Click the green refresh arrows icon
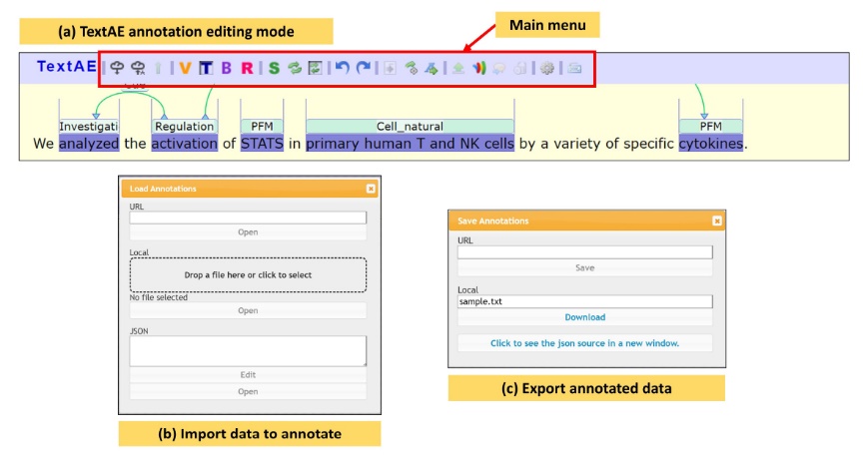The image size is (868, 456). [295, 68]
